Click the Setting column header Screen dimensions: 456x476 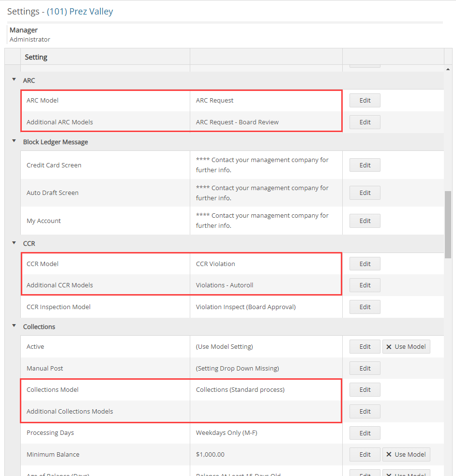tap(36, 57)
